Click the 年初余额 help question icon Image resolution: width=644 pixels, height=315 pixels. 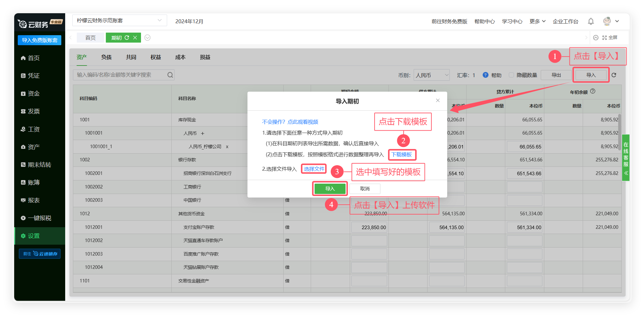click(593, 91)
